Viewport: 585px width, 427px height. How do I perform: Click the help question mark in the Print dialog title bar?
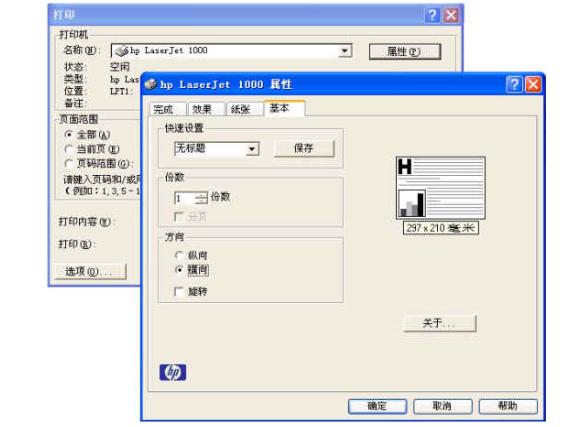pyautogui.click(x=432, y=15)
